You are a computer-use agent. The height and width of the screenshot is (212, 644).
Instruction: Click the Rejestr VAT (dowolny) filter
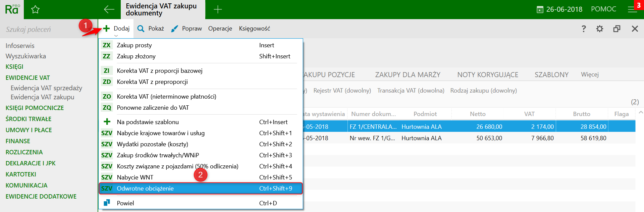[x=342, y=91]
